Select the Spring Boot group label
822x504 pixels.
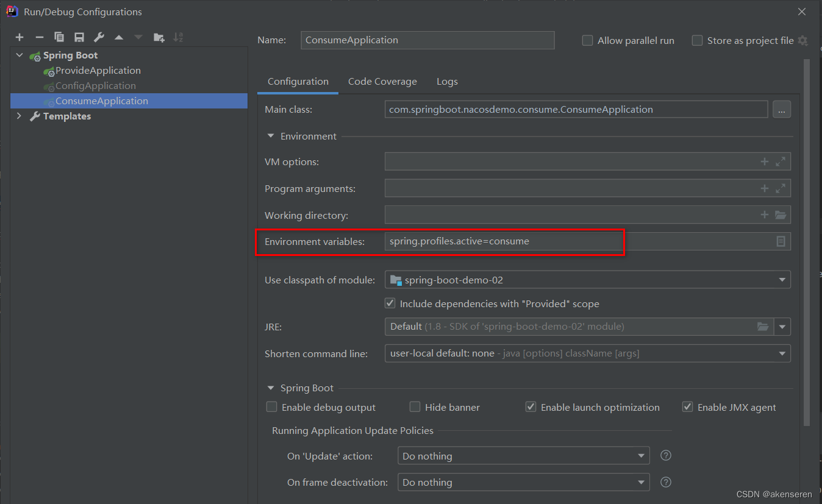click(70, 55)
